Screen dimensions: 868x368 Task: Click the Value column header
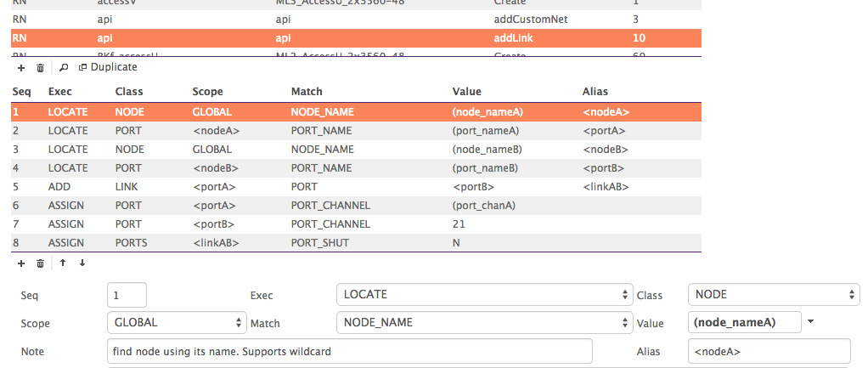click(x=466, y=91)
